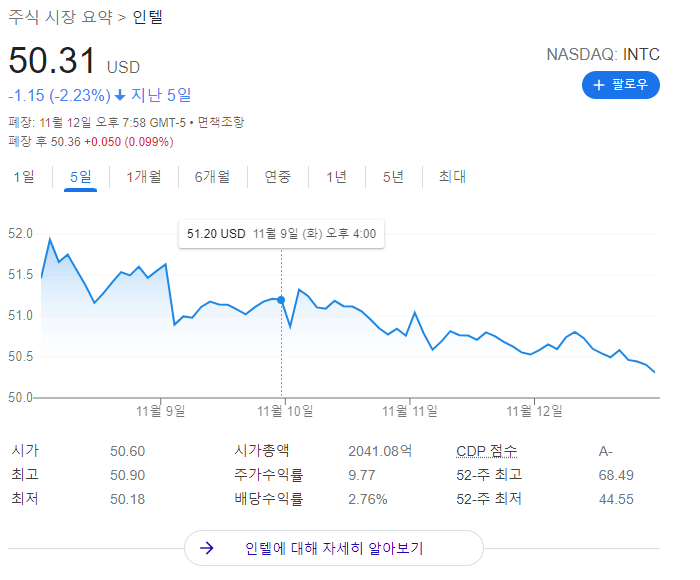Show the 1년 chart range

336,177
